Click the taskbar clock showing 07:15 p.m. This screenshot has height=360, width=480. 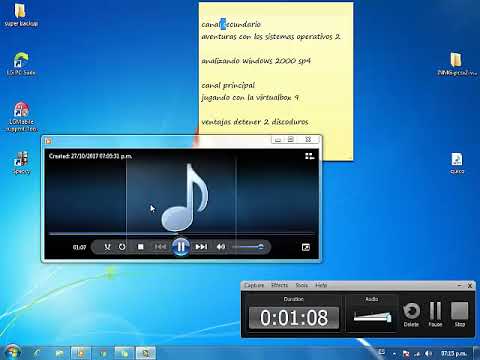coord(453,353)
